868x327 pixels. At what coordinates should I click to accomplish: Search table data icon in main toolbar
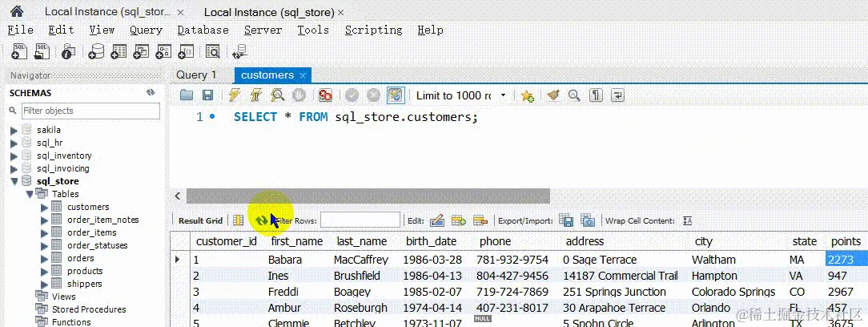212,51
